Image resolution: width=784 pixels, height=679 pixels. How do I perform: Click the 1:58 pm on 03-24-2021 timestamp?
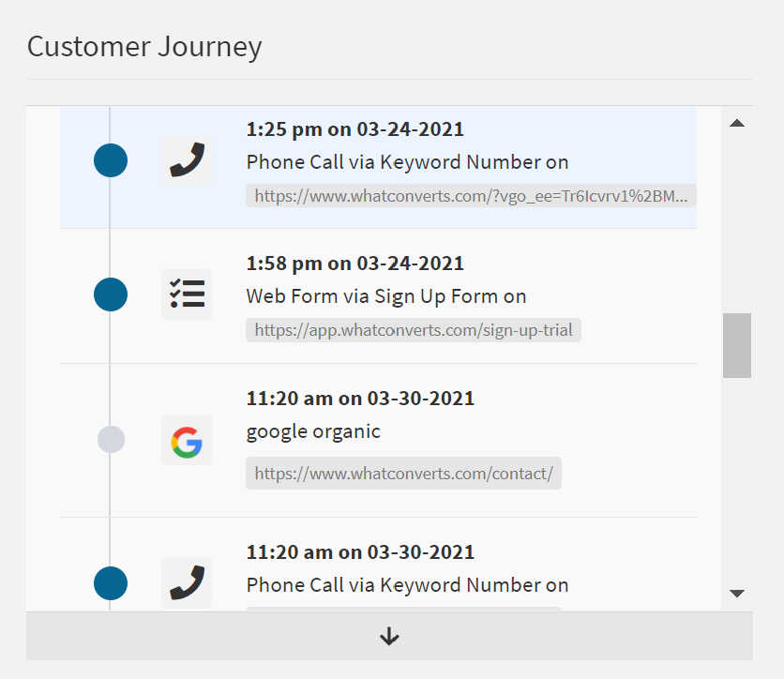354,264
